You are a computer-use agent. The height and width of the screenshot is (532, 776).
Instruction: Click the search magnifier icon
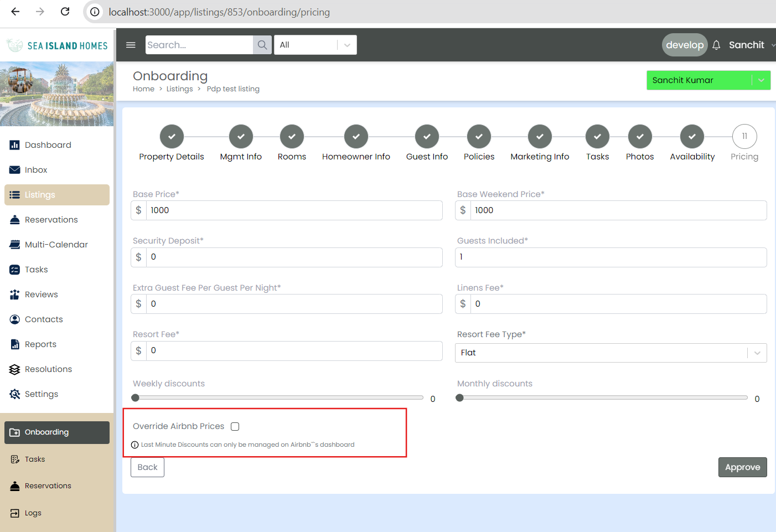pyautogui.click(x=262, y=45)
